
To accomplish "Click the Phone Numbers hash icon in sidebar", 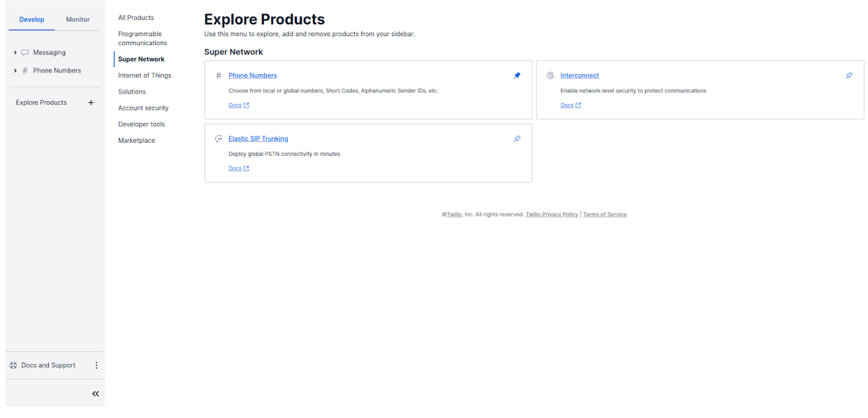I will (x=25, y=71).
